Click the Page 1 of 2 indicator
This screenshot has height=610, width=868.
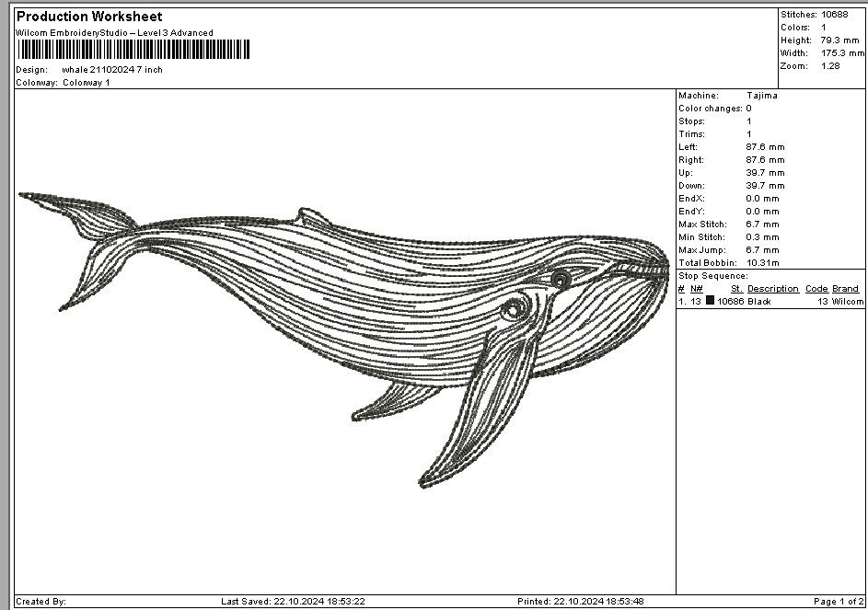coord(839,601)
